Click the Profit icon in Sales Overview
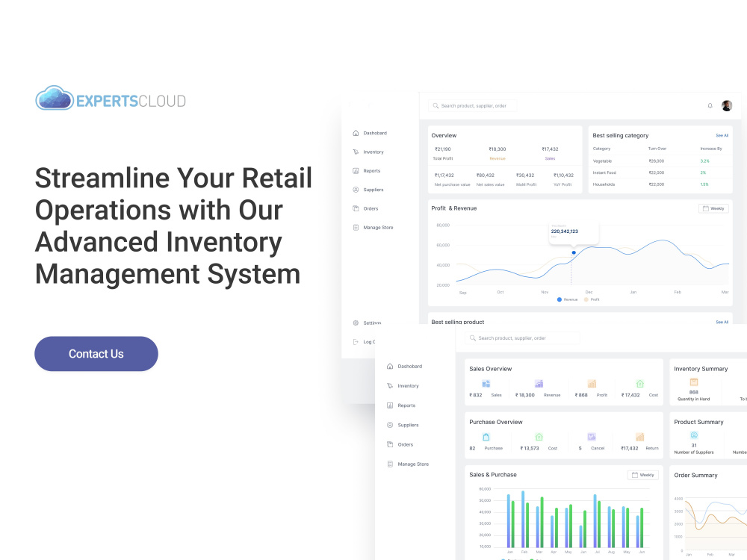 [592, 384]
